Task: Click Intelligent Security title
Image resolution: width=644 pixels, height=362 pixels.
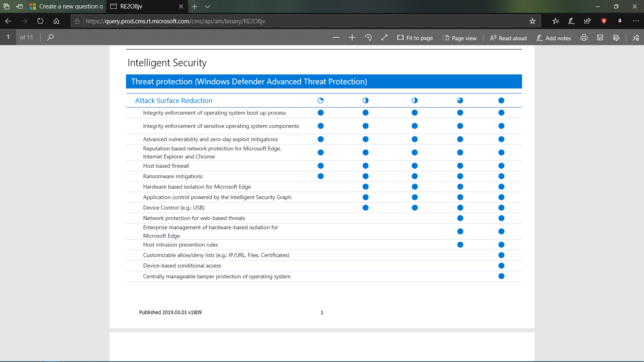Action: coord(167,63)
